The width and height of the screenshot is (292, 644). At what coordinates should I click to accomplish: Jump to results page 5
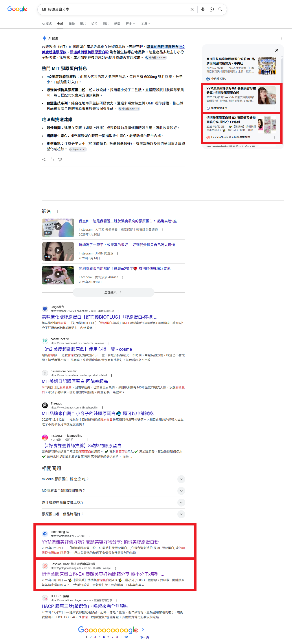click(x=104, y=637)
